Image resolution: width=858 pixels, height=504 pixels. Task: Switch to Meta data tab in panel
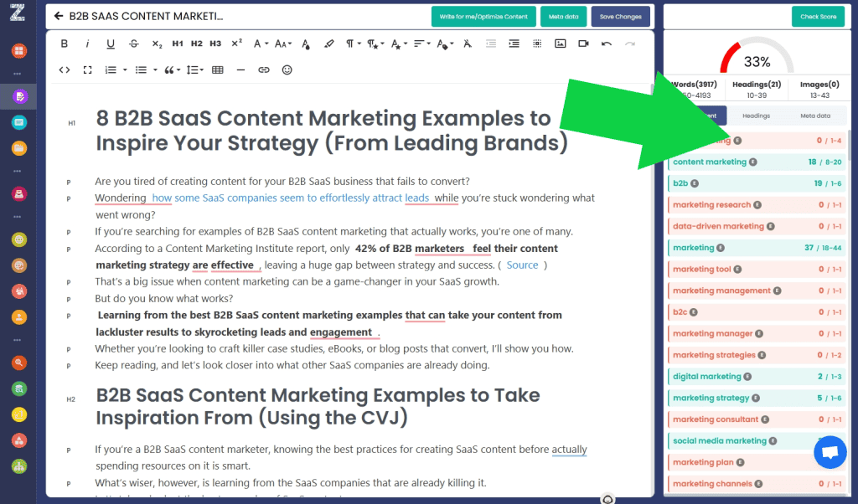pyautogui.click(x=815, y=116)
